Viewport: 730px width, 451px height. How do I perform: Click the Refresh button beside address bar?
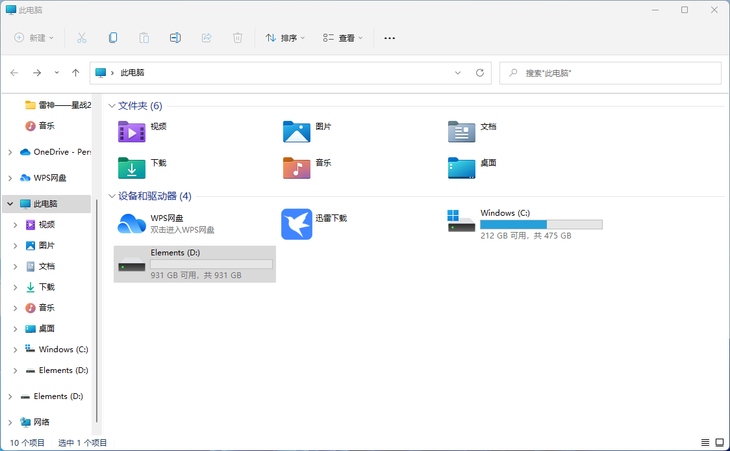click(480, 73)
